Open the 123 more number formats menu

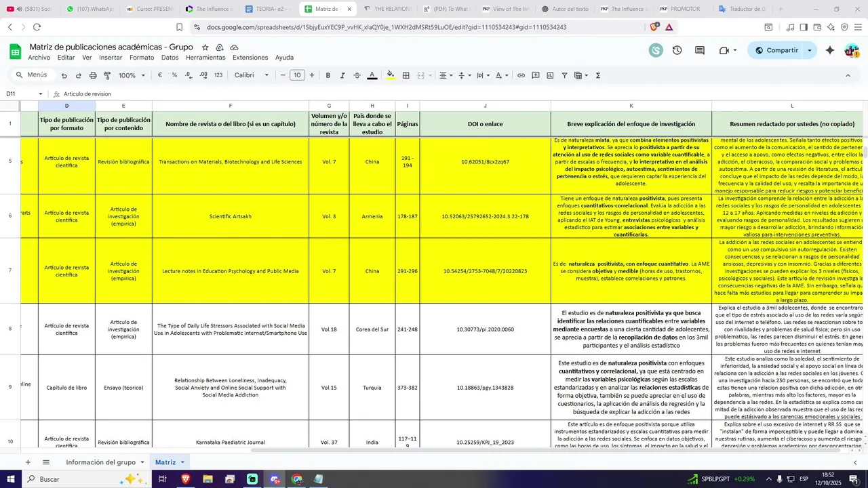pyautogui.click(x=218, y=75)
